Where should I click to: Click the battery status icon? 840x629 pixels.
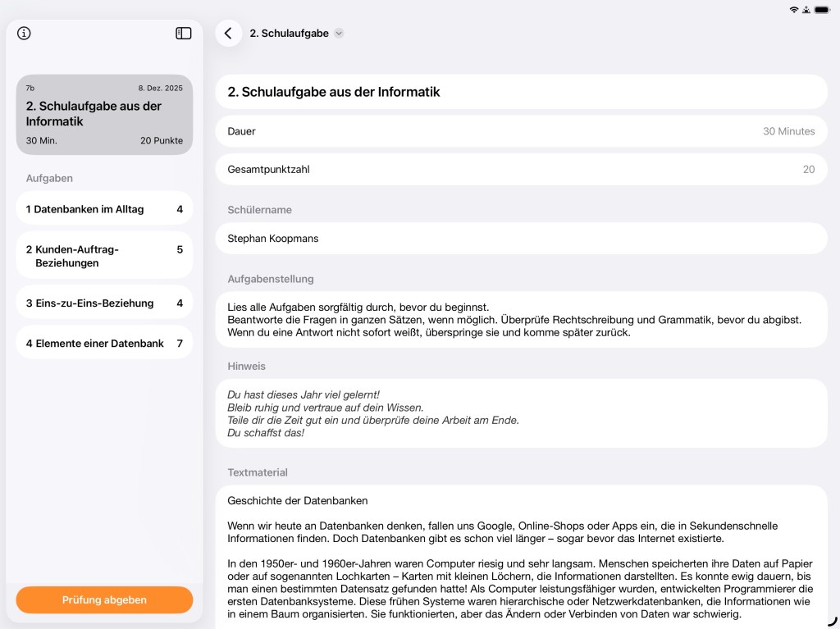tap(822, 9)
